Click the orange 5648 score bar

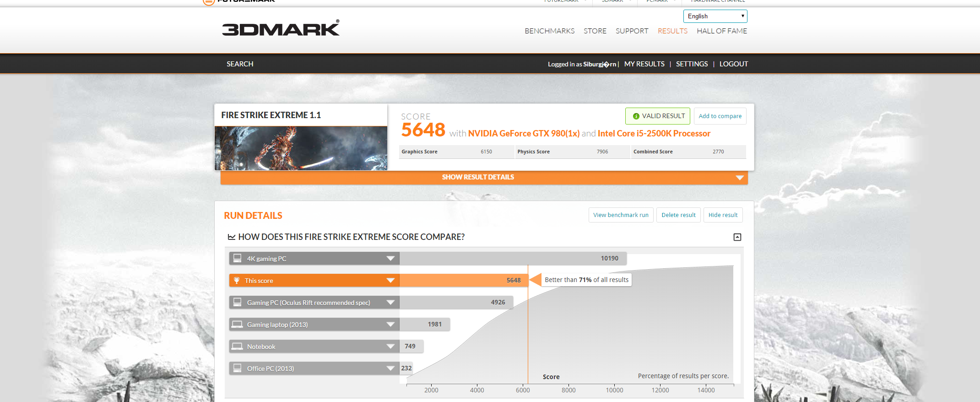coord(463,281)
